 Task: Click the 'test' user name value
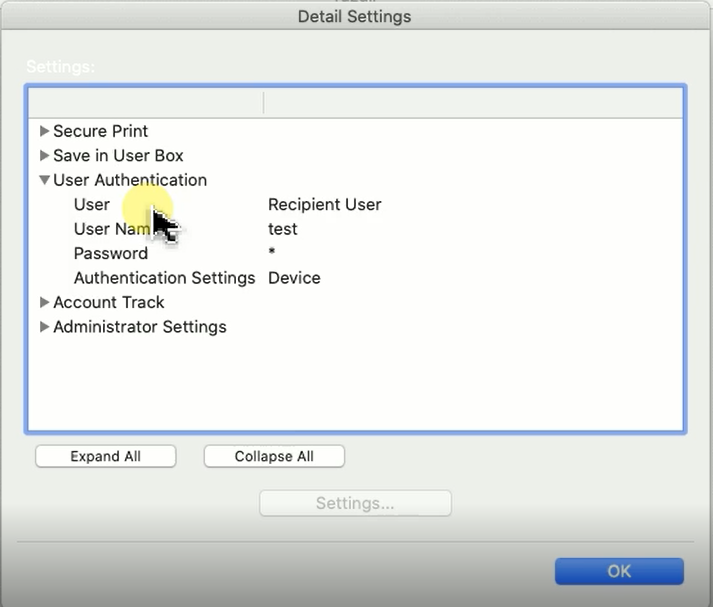pos(283,229)
